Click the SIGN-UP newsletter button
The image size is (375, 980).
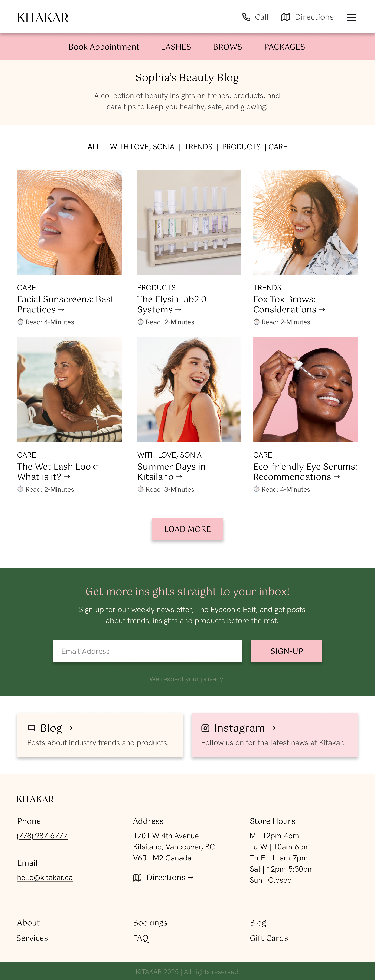pyautogui.click(x=286, y=651)
